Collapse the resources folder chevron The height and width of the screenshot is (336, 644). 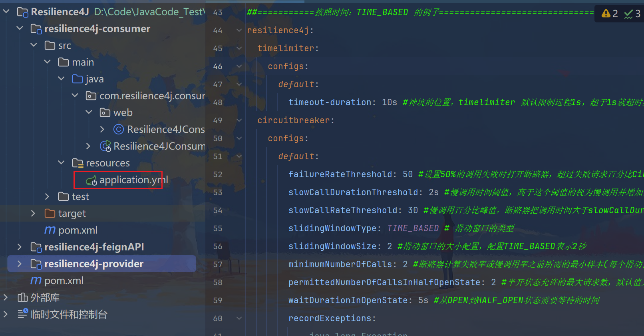[x=62, y=163]
